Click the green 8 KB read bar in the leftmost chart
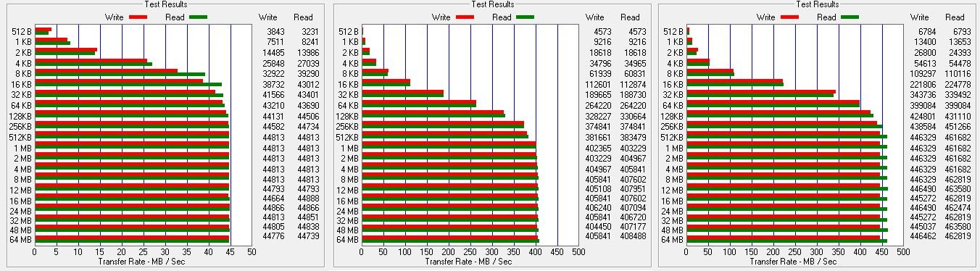 [x=120, y=74]
